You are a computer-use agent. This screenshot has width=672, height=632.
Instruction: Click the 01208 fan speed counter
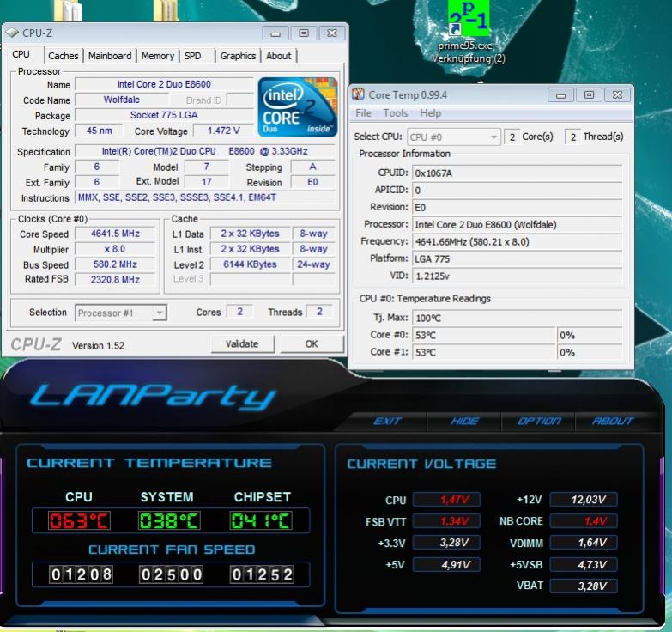click(x=81, y=574)
